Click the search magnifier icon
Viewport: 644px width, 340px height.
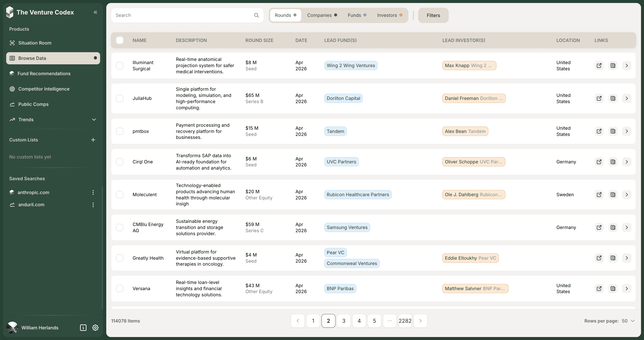[x=256, y=15]
